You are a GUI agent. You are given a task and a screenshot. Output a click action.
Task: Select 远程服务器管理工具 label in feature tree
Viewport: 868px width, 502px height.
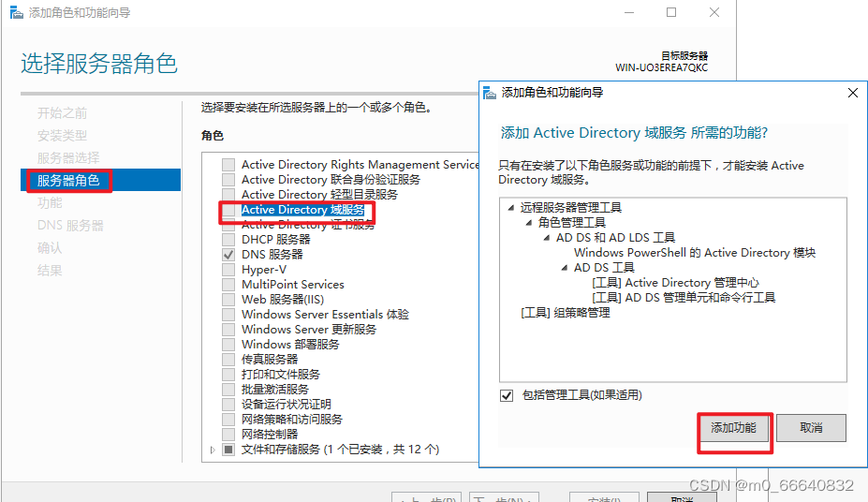tap(571, 208)
